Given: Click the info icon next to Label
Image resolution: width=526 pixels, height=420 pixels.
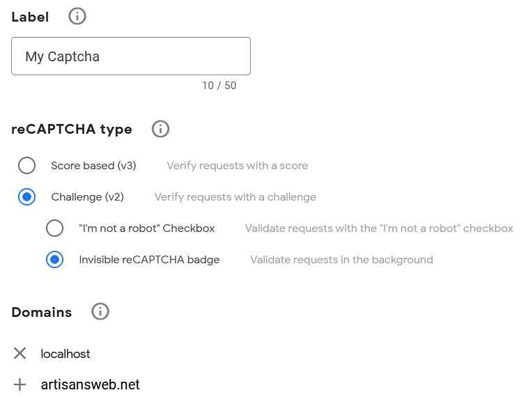Looking at the screenshot, I should pos(77,17).
